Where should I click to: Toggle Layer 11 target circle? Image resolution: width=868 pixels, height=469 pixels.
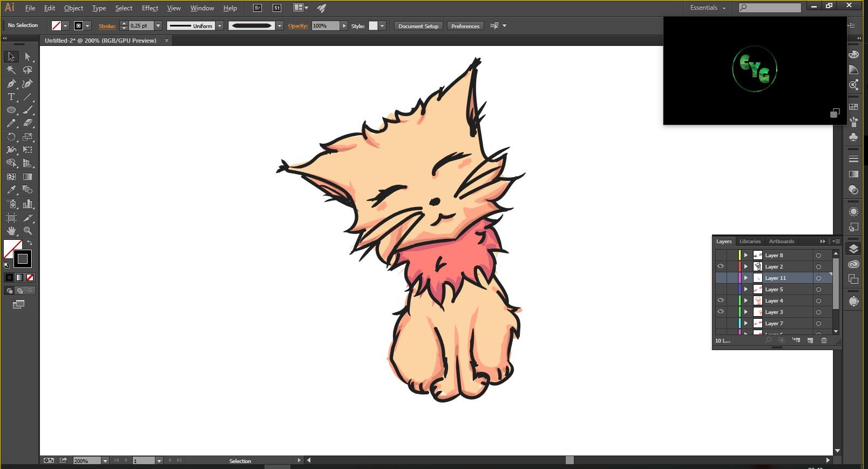click(x=818, y=278)
